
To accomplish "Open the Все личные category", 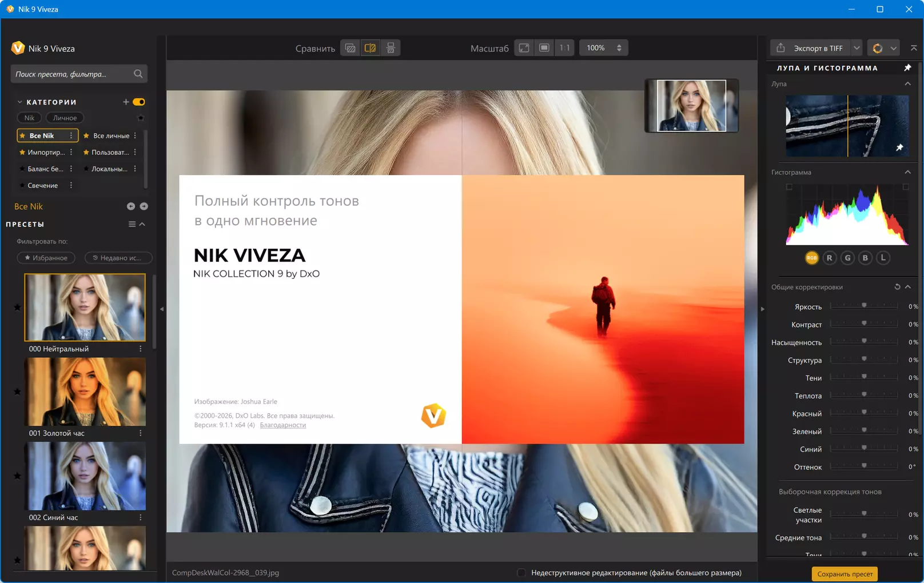I will coord(111,135).
